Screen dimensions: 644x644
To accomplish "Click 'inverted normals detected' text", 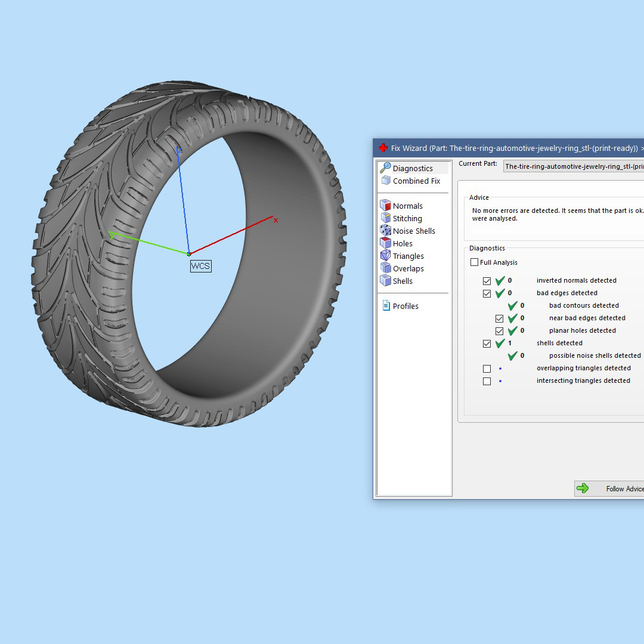I will click(x=576, y=280).
